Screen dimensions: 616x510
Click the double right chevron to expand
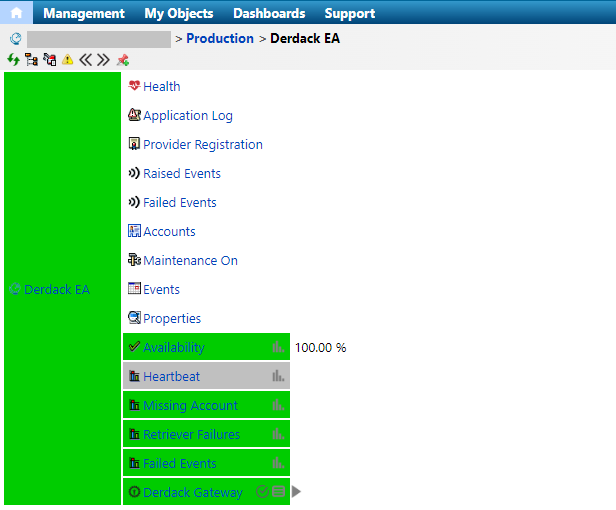[103, 60]
